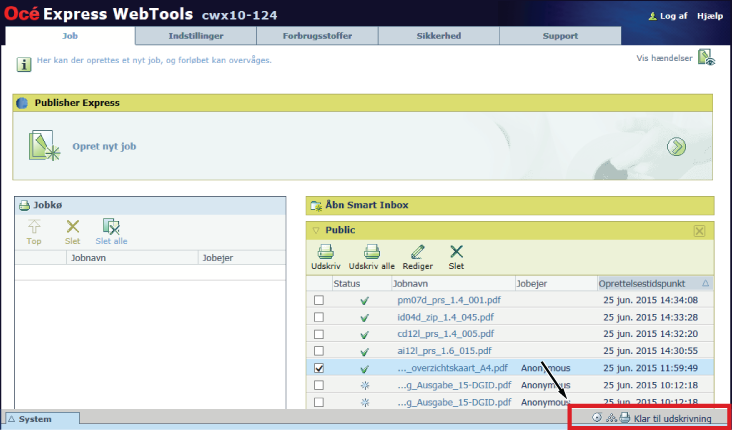Screen dimensions: 732x430
Task: Click the Jobejer column header in Jobkø
Action: pos(242,258)
